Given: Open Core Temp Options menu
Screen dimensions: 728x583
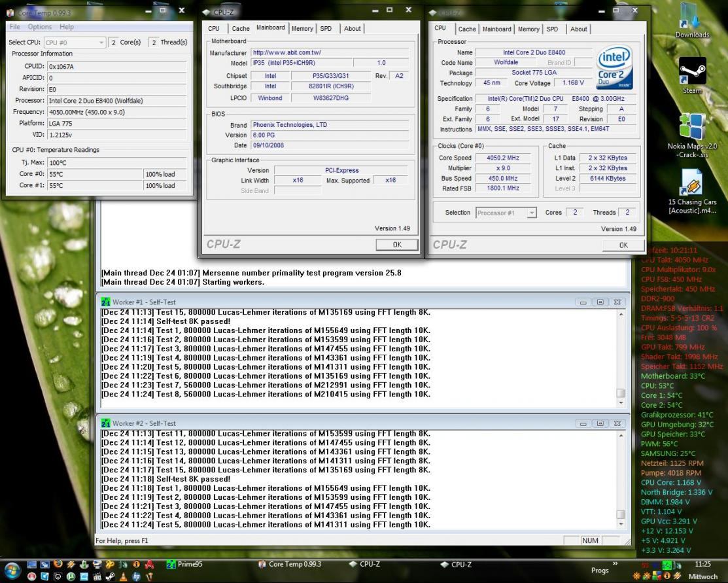Looking at the screenshot, I should pyautogui.click(x=39, y=27).
